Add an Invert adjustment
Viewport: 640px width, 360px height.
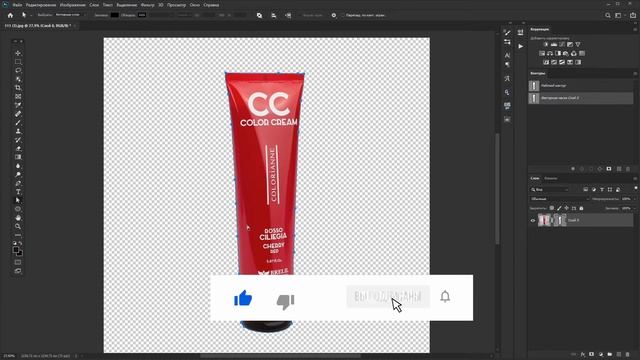tap(546, 62)
